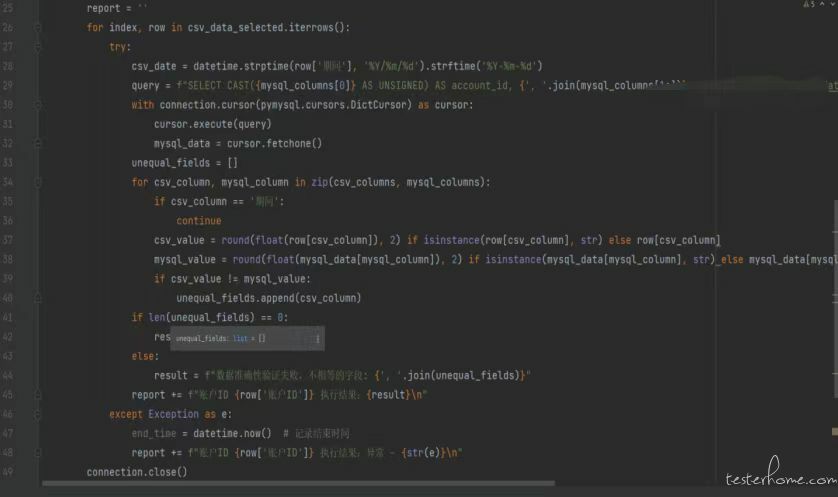The image size is (838, 497).
Task: Click 'cursor.execute(query)' statement
Action: pos(213,125)
